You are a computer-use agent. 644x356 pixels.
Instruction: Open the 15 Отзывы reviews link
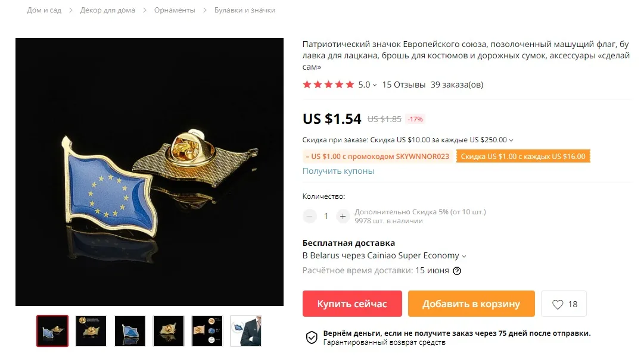click(404, 85)
